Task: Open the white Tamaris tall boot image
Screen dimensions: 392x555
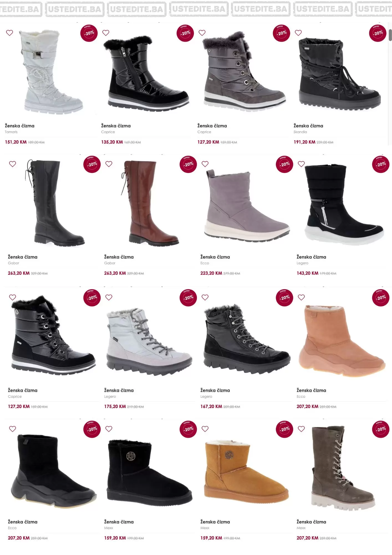Action: (51, 72)
